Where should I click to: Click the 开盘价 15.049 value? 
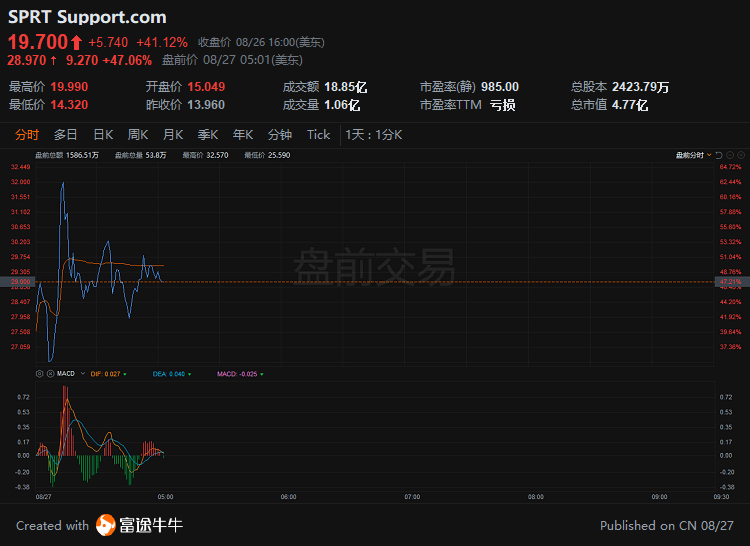pyautogui.click(x=206, y=87)
